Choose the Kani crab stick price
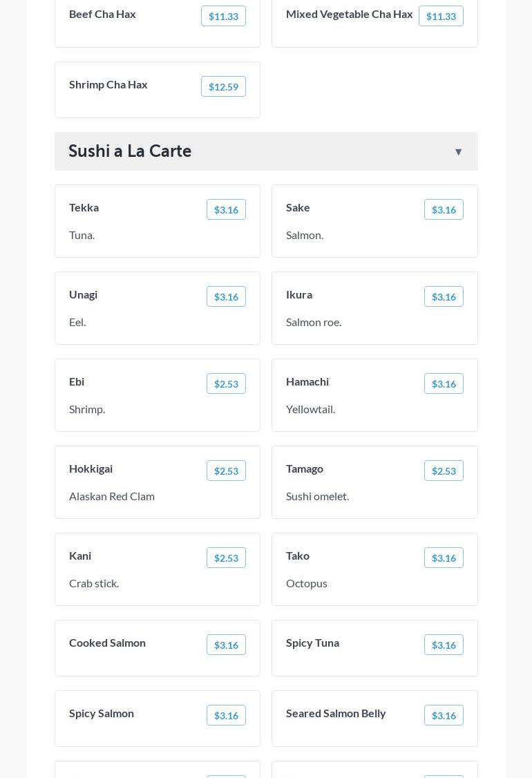 pyautogui.click(x=226, y=558)
